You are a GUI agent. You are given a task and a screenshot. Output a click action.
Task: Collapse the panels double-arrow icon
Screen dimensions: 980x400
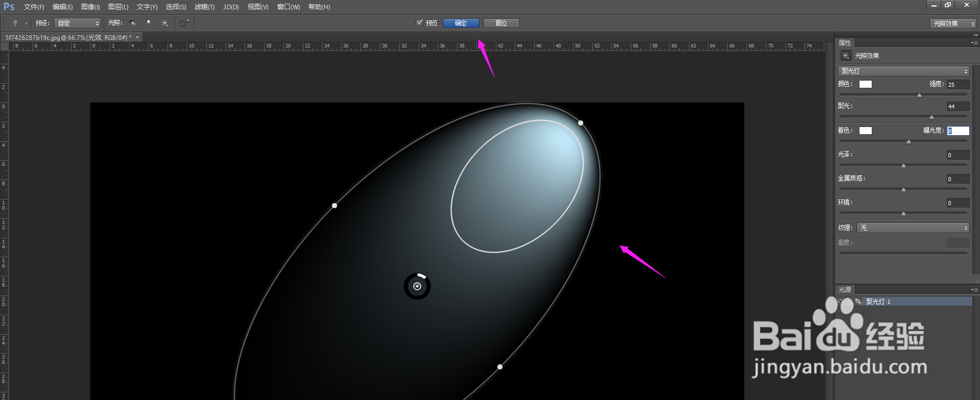pos(976,35)
